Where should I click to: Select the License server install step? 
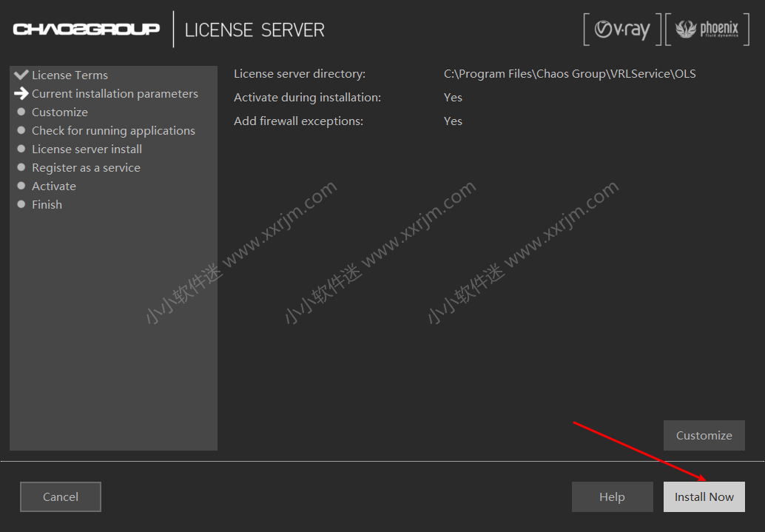[x=87, y=149]
